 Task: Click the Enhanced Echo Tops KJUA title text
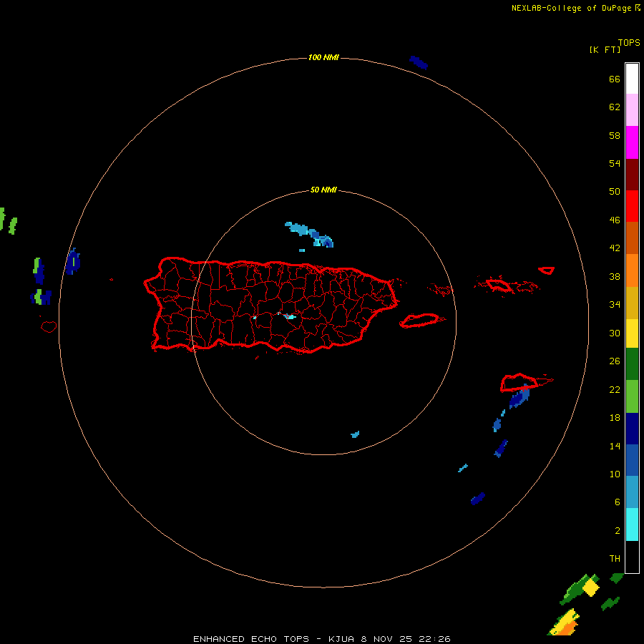pos(321,639)
